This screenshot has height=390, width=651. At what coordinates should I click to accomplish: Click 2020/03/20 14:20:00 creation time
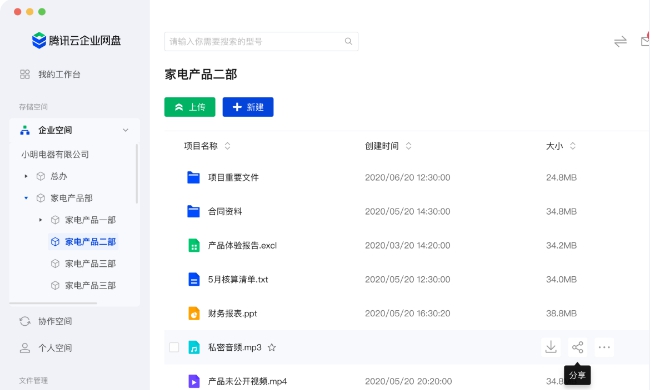pos(407,245)
